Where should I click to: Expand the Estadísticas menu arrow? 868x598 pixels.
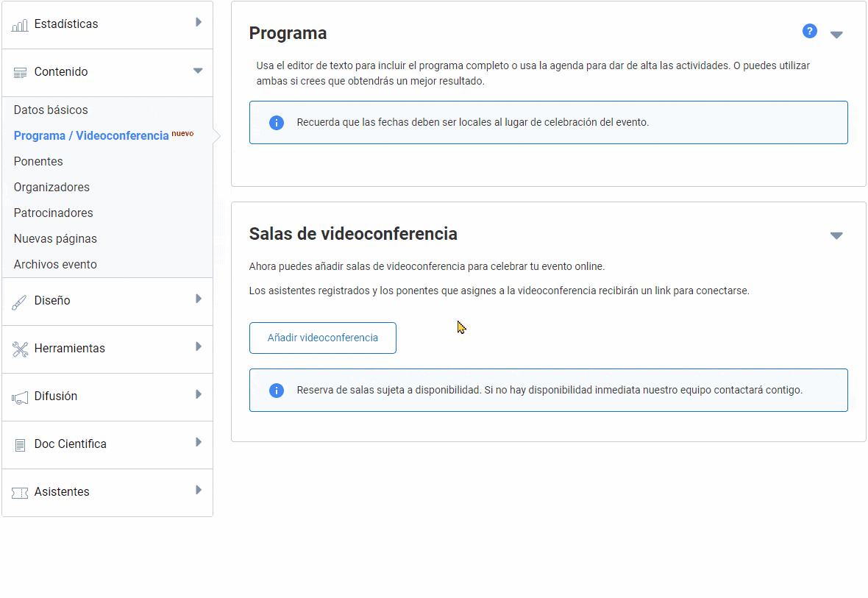(x=198, y=23)
